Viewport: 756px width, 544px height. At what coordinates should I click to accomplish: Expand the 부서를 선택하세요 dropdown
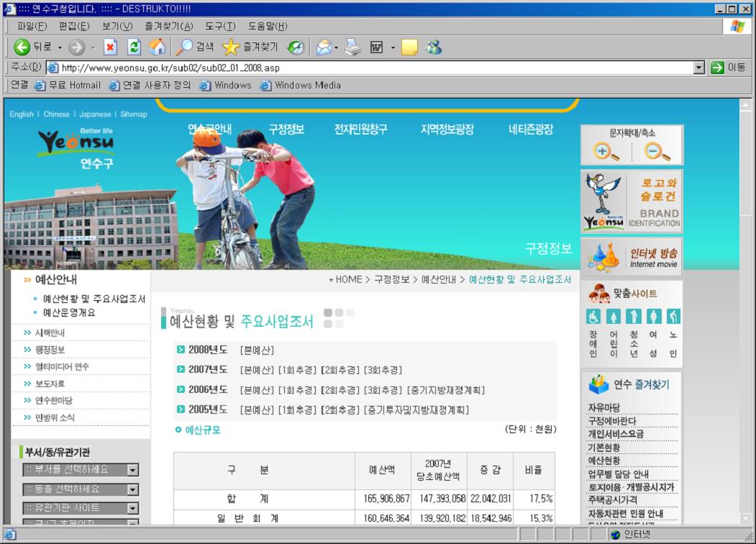132,470
